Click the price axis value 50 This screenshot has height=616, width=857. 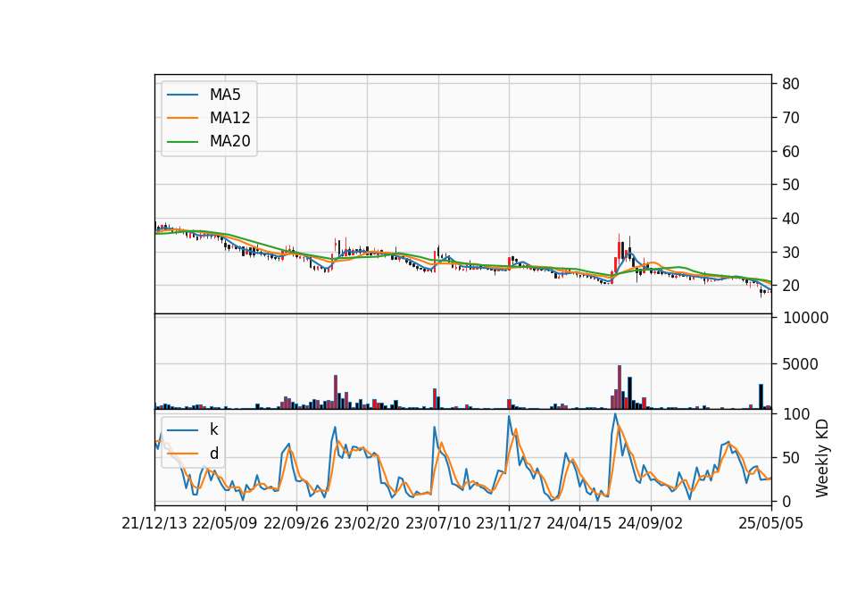(791, 185)
